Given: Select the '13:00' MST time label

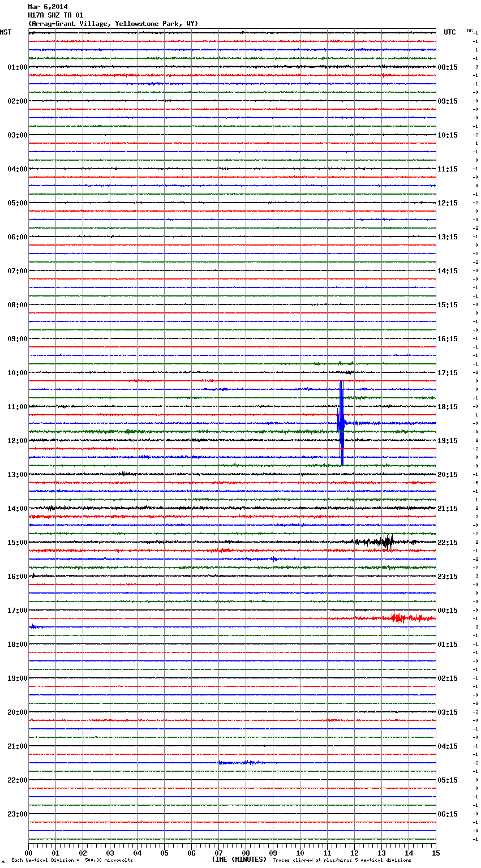Looking at the screenshot, I should [x=18, y=475].
